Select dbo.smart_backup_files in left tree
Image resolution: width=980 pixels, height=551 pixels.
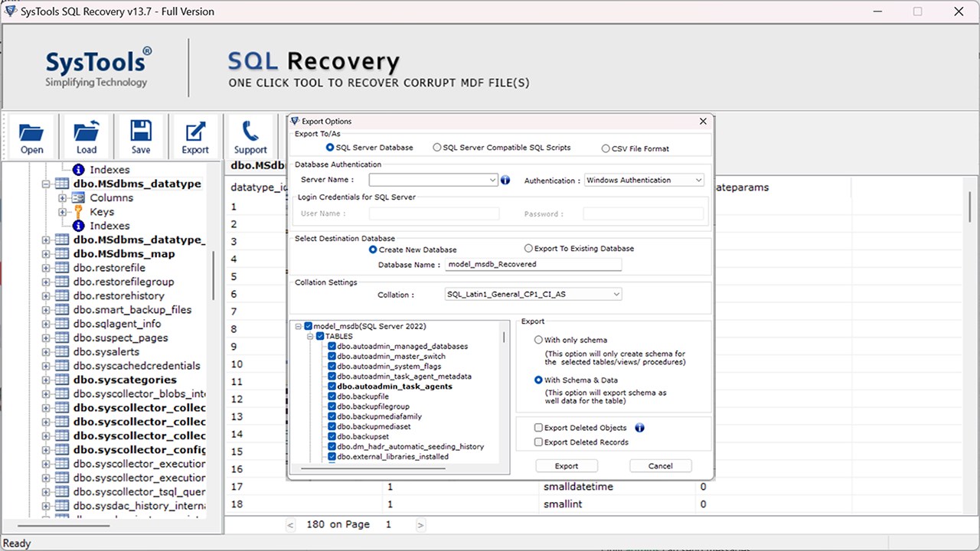[132, 310]
